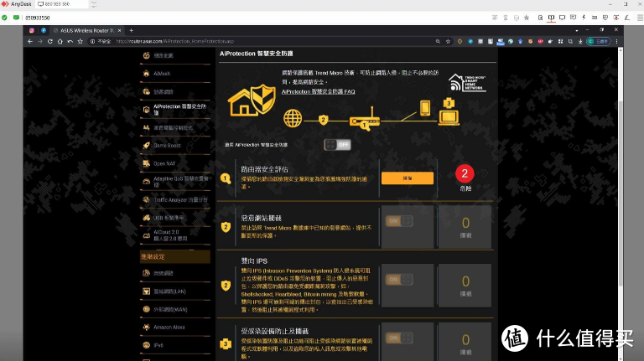644x361 pixels.
Task: Bookmark page via star left of address
Action: (80, 41)
